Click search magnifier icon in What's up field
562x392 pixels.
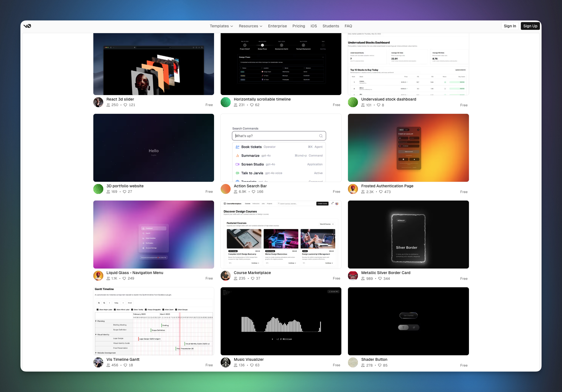321,136
